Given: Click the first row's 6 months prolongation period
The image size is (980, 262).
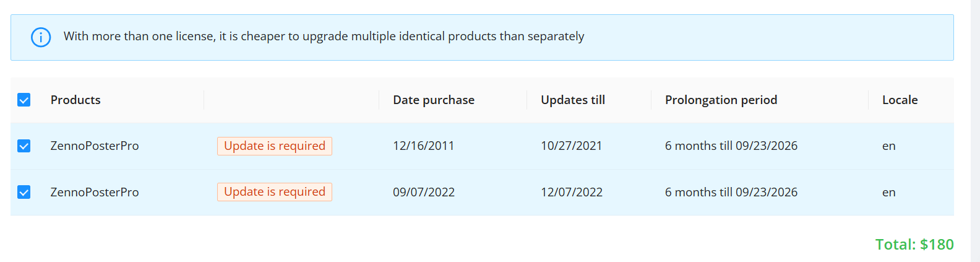Looking at the screenshot, I should point(731,146).
